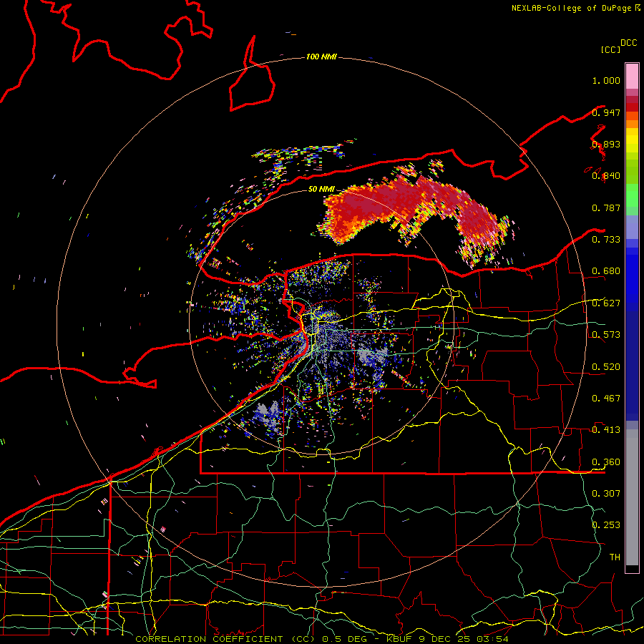The image size is (644, 644).
Task: Click the CORRELATION COEFFICIENT (CC) title text
Action: point(225,639)
